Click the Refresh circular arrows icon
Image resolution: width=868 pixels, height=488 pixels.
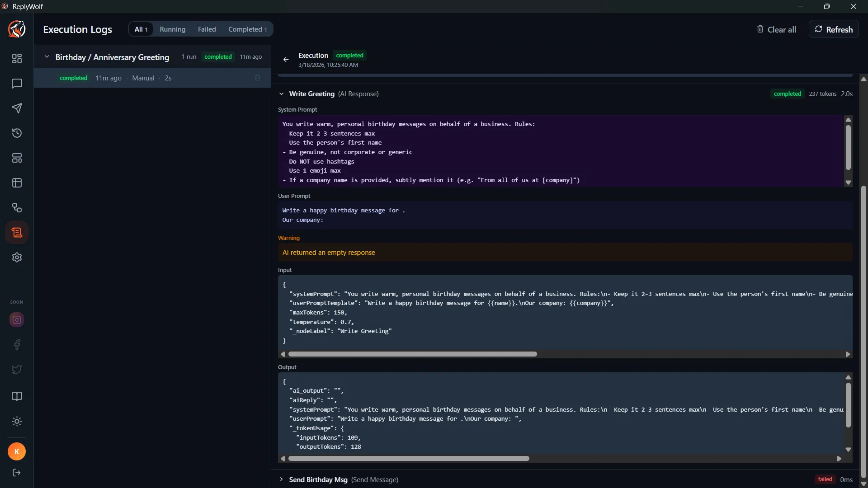[x=818, y=29]
